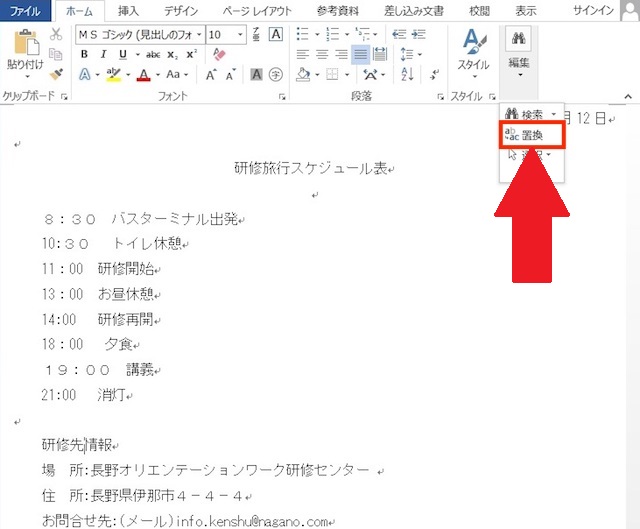The height and width of the screenshot is (529, 640).
Task: Click the Asian Layout character scaling icon
Action: (x=370, y=75)
